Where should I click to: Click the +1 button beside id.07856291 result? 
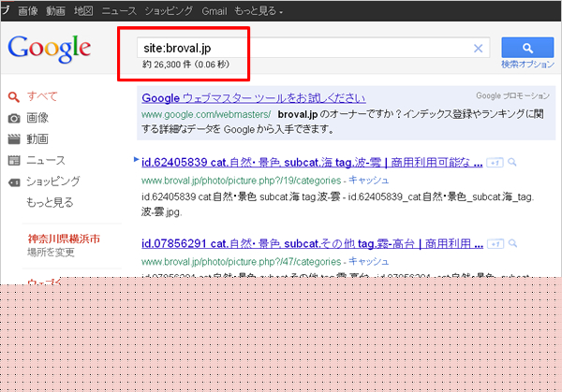click(x=495, y=244)
